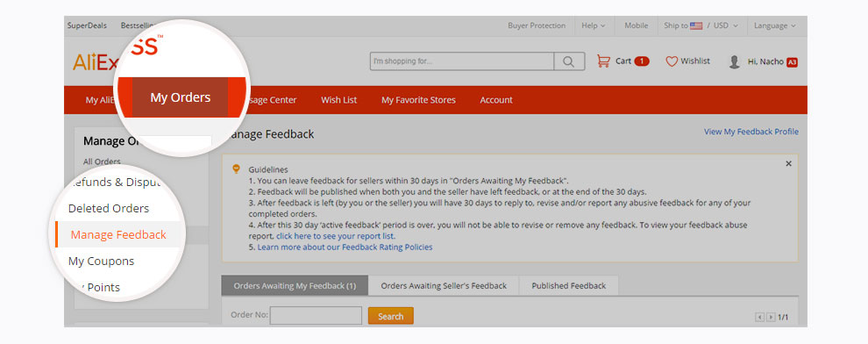Open the Ship to / USD dropdown

point(701,25)
